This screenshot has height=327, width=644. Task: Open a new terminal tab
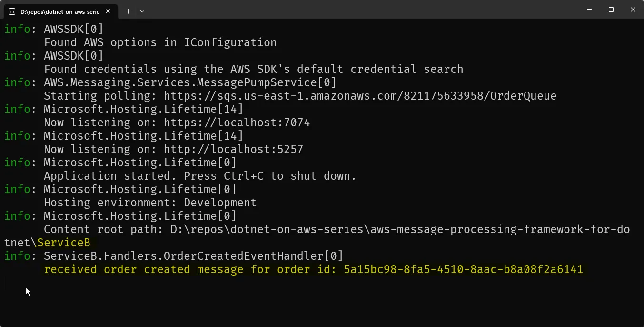[128, 11]
